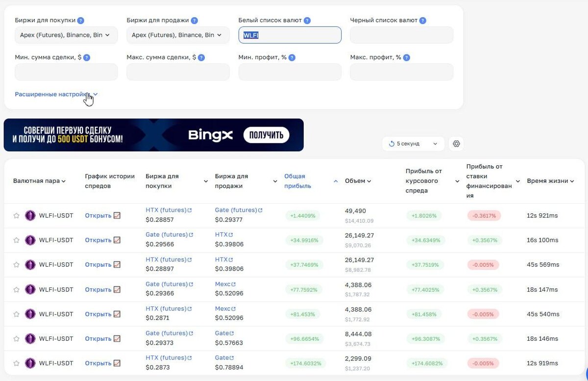Open Gate (futures) buy link at $0.29566
The image size is (588, 381).
(x=169, y=235)
